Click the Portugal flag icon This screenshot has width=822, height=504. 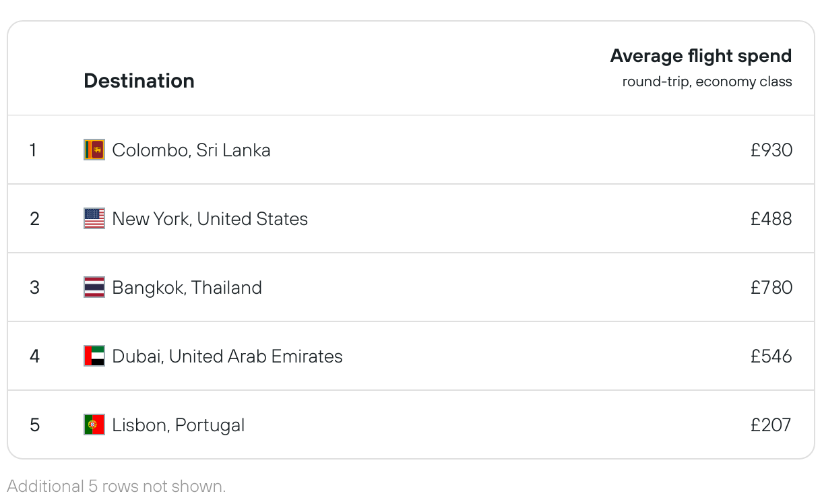click(94, 424)
